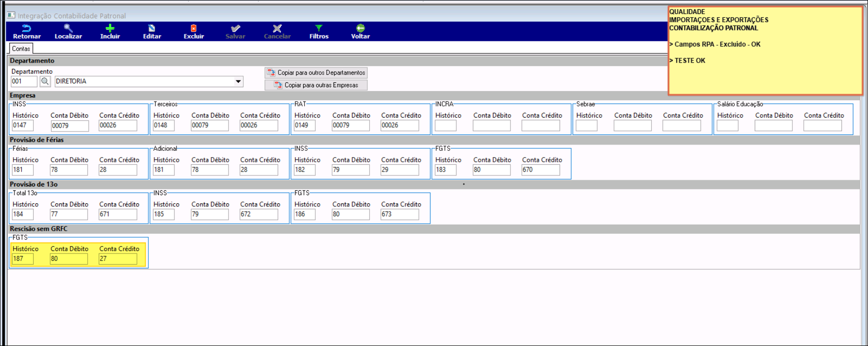The image size is (868, 346).
Task: Click the department search magnifier button
Action: (x=45, y=81)
